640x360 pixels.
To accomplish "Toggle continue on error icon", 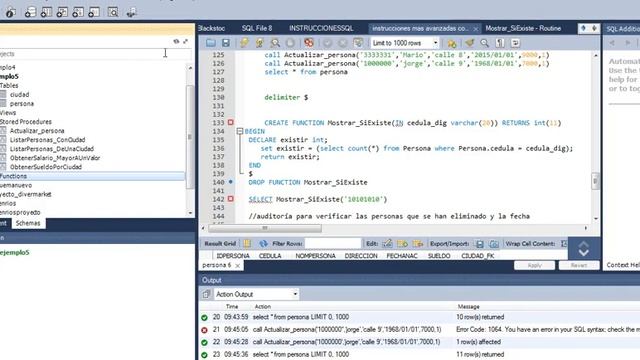I will (x=309, y=43).
